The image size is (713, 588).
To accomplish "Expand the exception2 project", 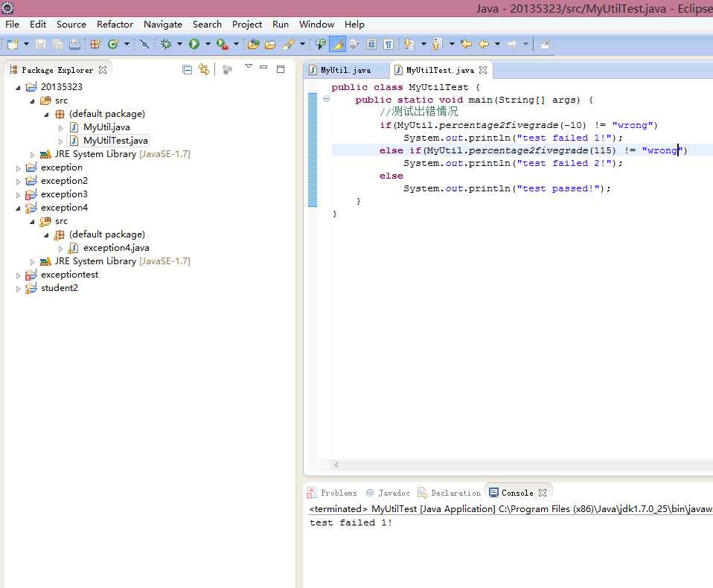I will coord(18,182).
